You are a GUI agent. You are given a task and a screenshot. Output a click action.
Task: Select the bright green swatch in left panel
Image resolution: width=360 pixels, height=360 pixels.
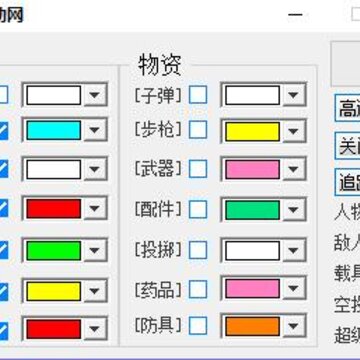tap(54, 251)
